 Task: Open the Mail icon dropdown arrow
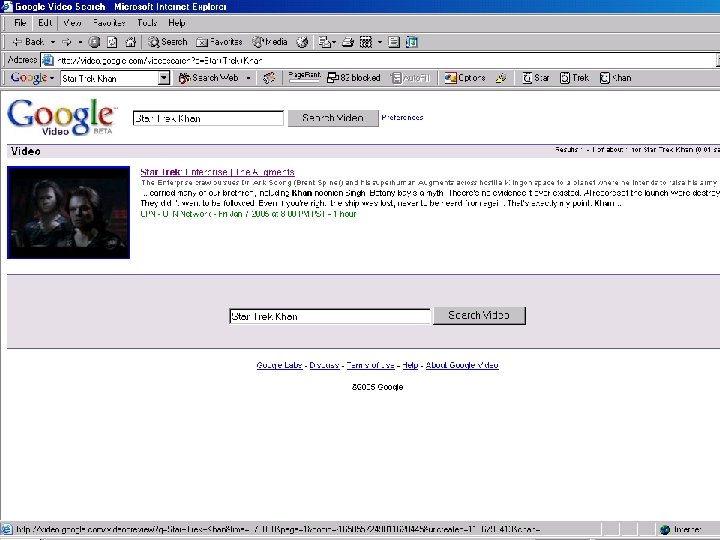334,42
